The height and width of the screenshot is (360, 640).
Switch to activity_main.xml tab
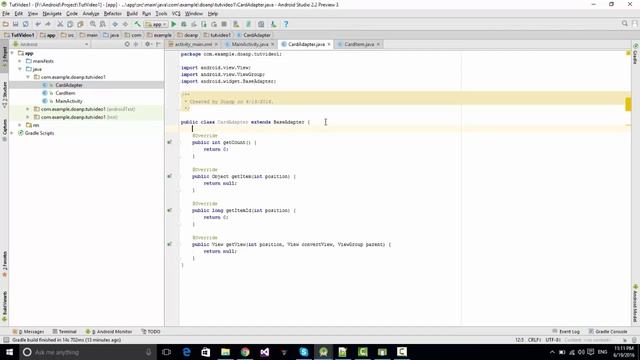click(x=193, y=44)
